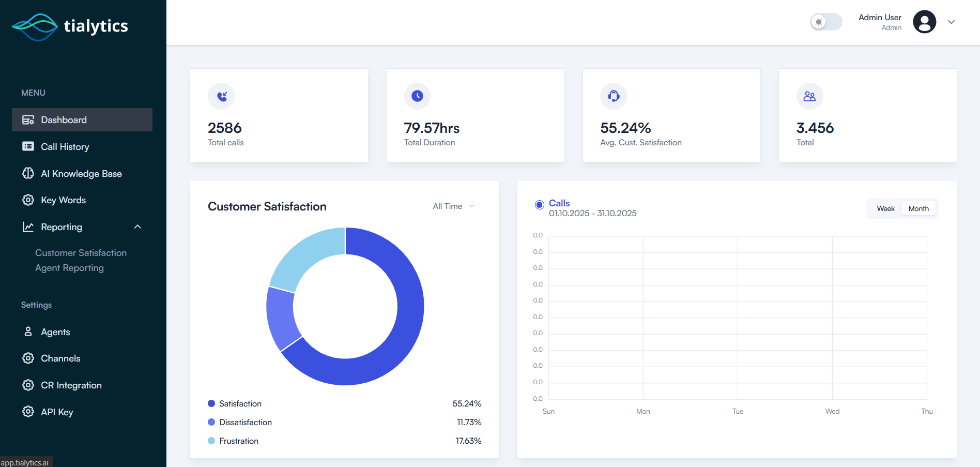This screenshot has width=980, height=467.
Task: Toggle the dark mode switch
Action: [825, 22]
